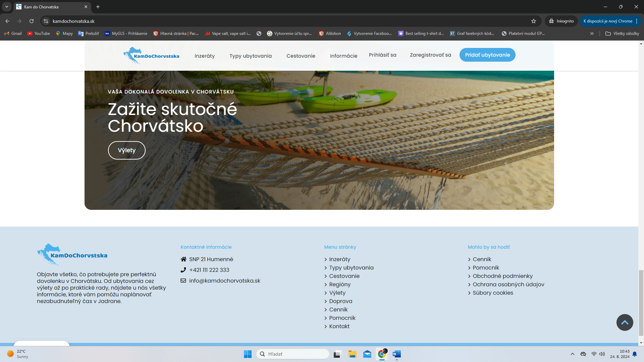This screenshot has width=644, height=362.
Task: Open the Gmail bookmark
Action: point(13,34)
